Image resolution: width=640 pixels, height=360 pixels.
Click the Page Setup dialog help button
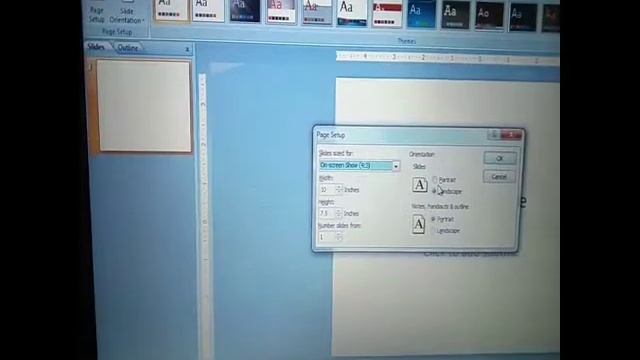(494, 134)
